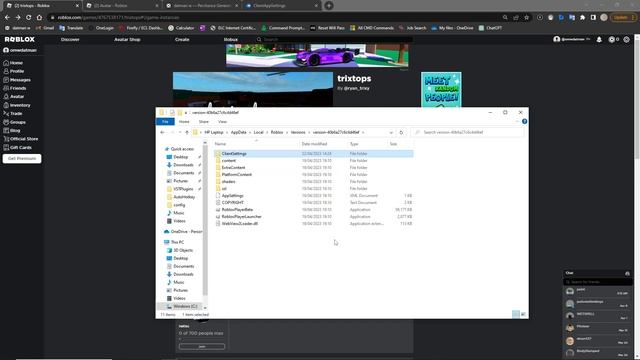
Task: Open Quick Access Toolbar customize dropdown
Action: (186, 112)
